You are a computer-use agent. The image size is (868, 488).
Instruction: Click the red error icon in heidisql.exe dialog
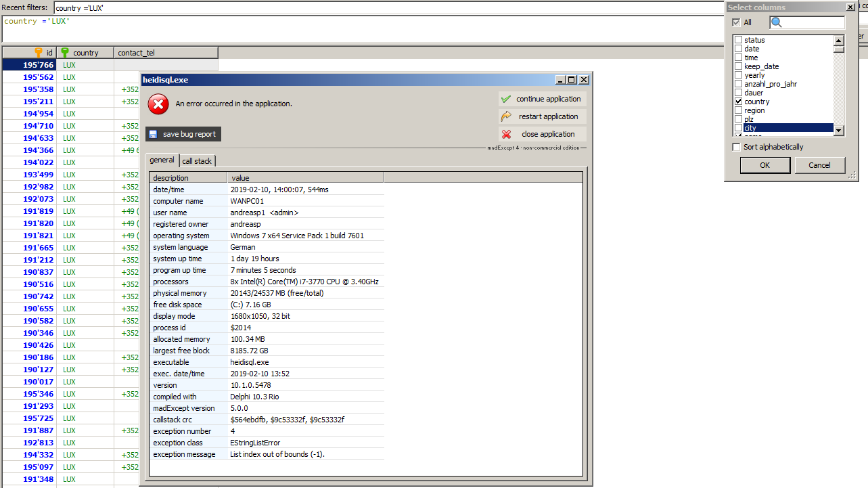pyautogui.click(x=158, y=104)
